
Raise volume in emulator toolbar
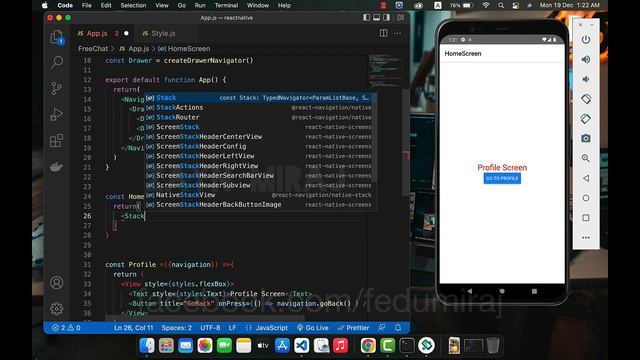(x=585, y=60)
